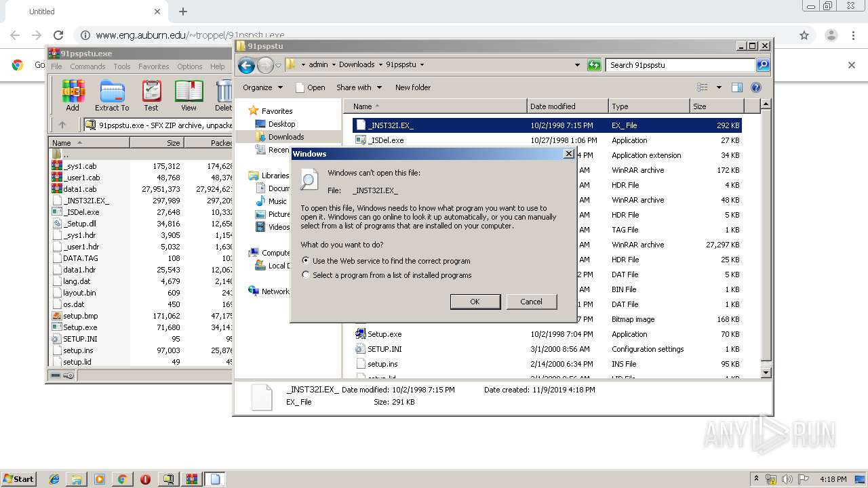Click the search magnifier icon in Explorer

(763, 65)
